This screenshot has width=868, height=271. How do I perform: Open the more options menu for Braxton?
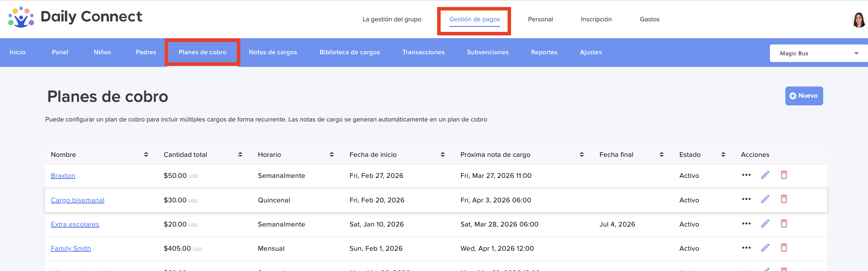(x=746, y=175)
